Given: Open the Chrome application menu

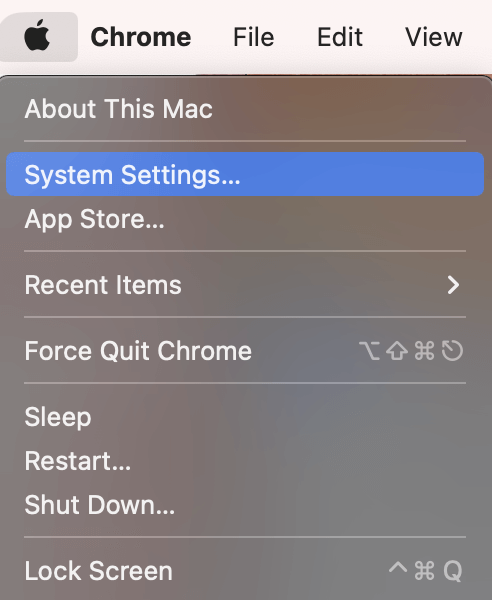Looking at the screenshot, I should coord(141,37).
